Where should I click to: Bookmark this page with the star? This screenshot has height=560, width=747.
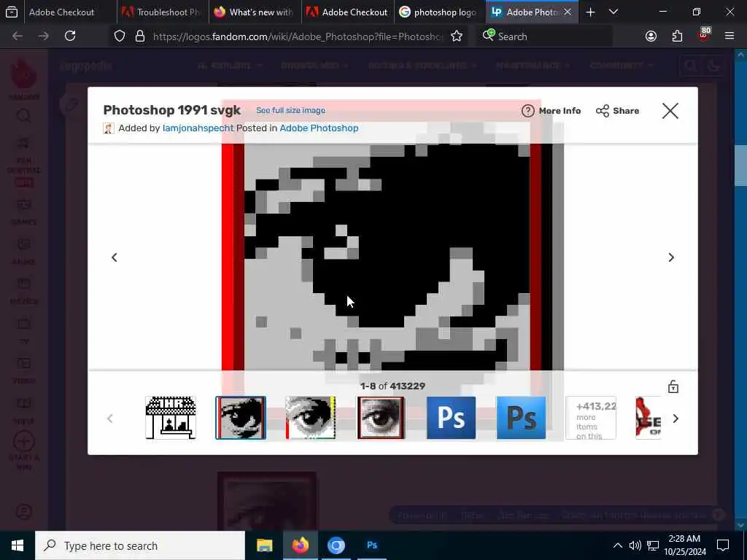pos(457,36)
